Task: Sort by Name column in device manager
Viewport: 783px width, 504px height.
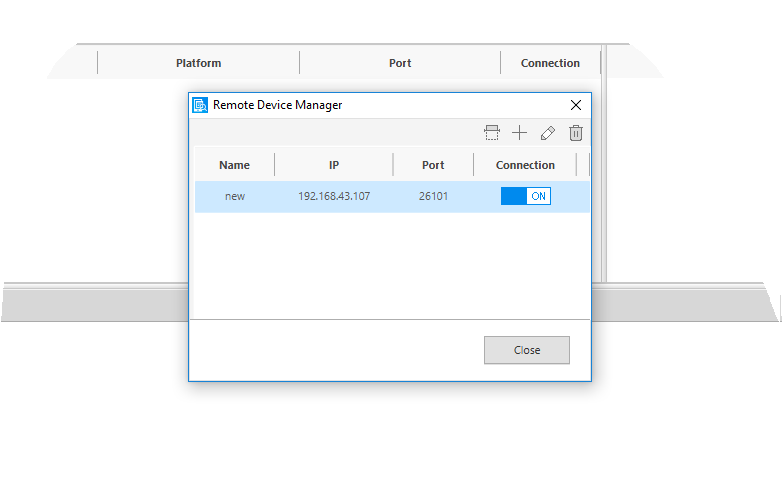Action: (234, 165)
